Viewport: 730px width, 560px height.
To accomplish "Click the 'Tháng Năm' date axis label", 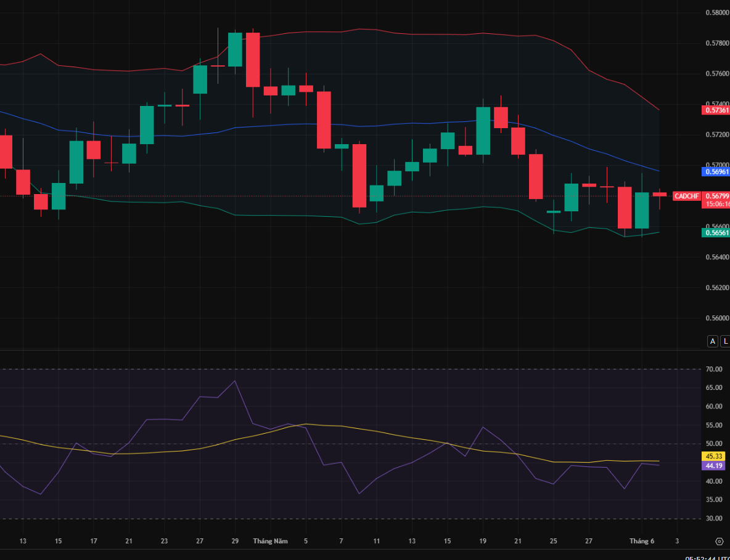I will point(271,542).
